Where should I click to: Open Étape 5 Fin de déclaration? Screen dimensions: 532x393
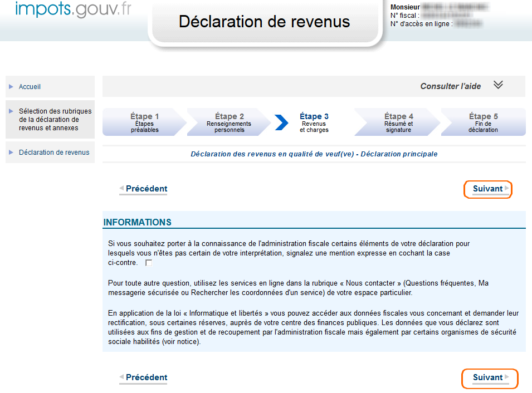tap(483, 122)
